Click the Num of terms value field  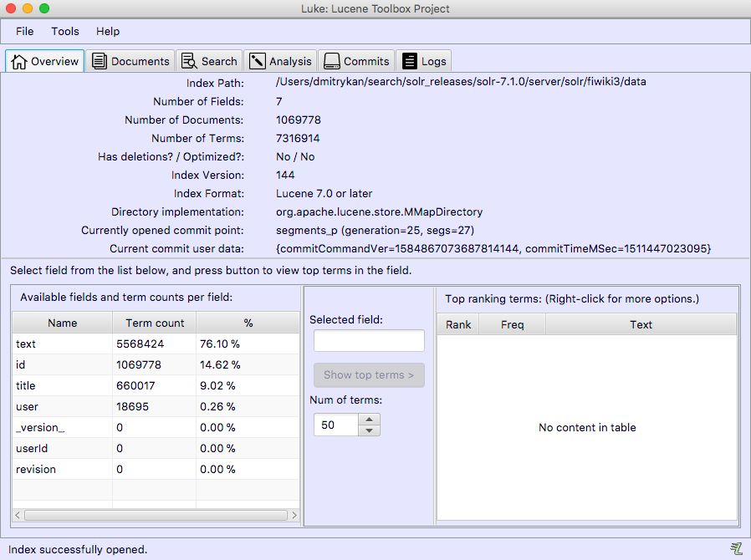click(336, 425)
